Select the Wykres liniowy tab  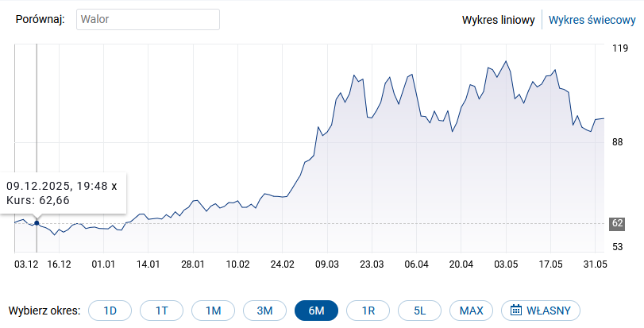tap(498, 20)
